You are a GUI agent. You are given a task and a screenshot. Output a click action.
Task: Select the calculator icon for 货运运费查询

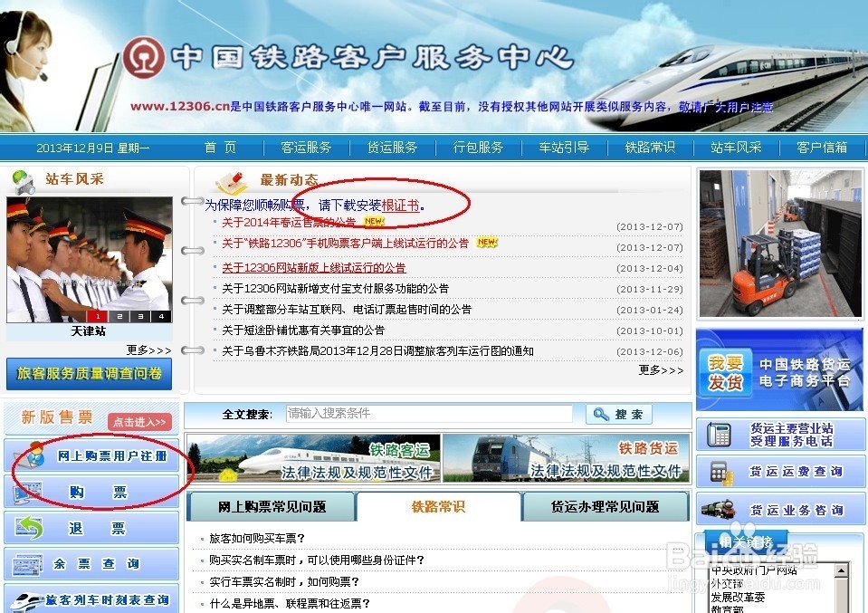click(720, 472)
